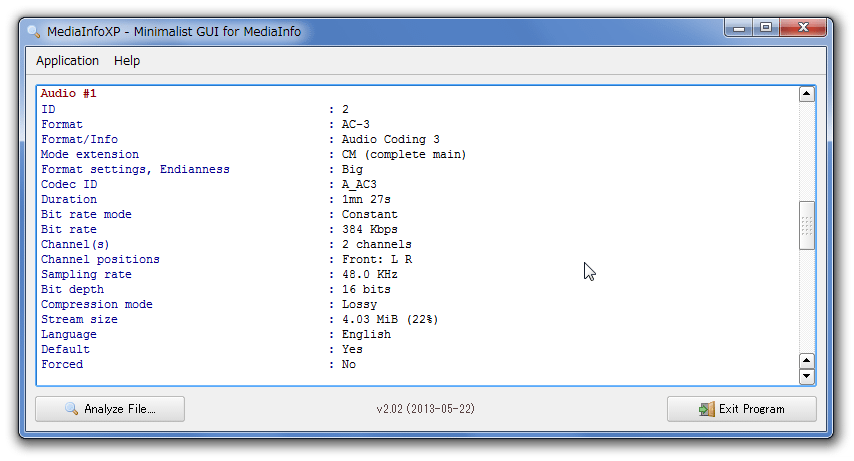Screen dimensions: 854x461
Task: Click the scrollbar up arrow at top
Action: (807, 94)
